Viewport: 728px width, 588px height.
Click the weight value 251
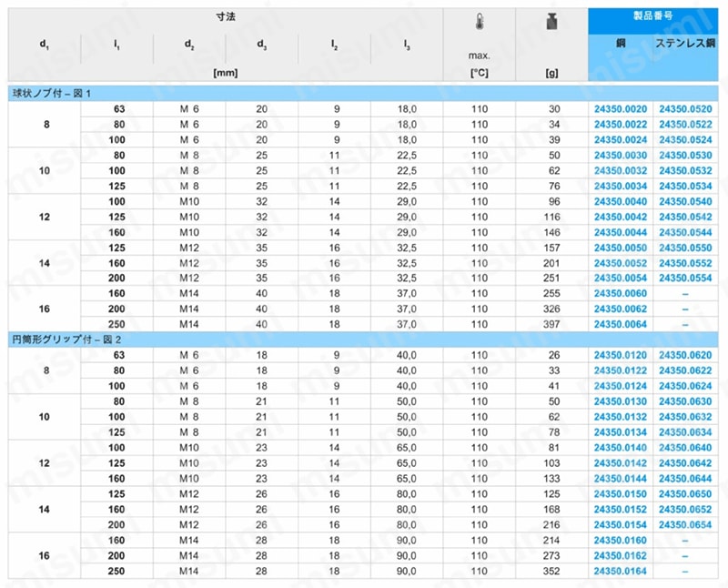551,279
